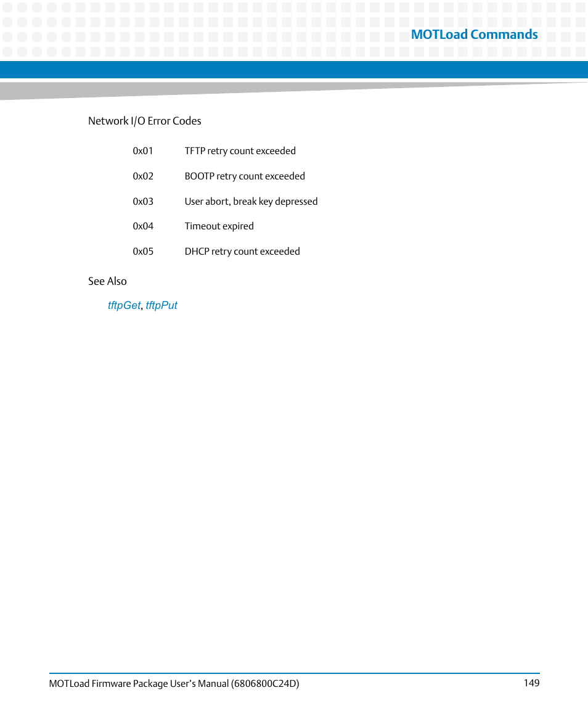Select error code 0x02
588x706 pixels.
[143, 176]
